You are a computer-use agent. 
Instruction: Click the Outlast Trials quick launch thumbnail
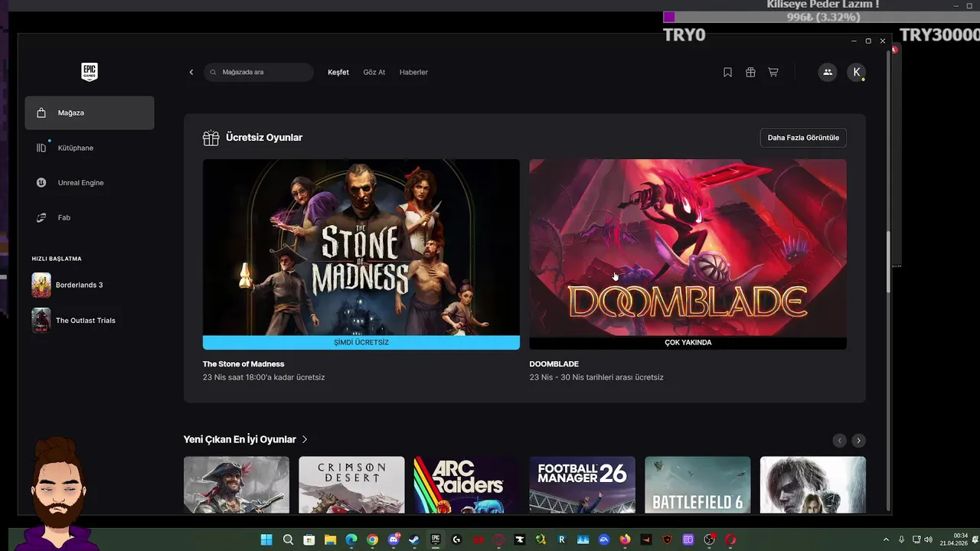point(41,320)
